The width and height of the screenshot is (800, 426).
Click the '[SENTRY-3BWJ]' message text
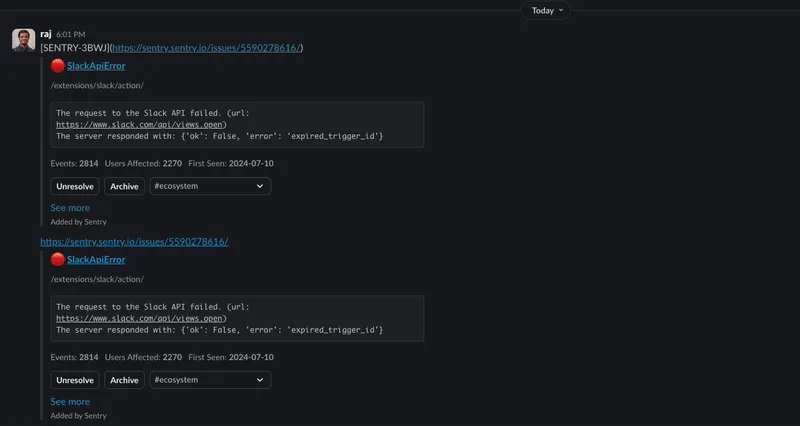pos(74,48)
